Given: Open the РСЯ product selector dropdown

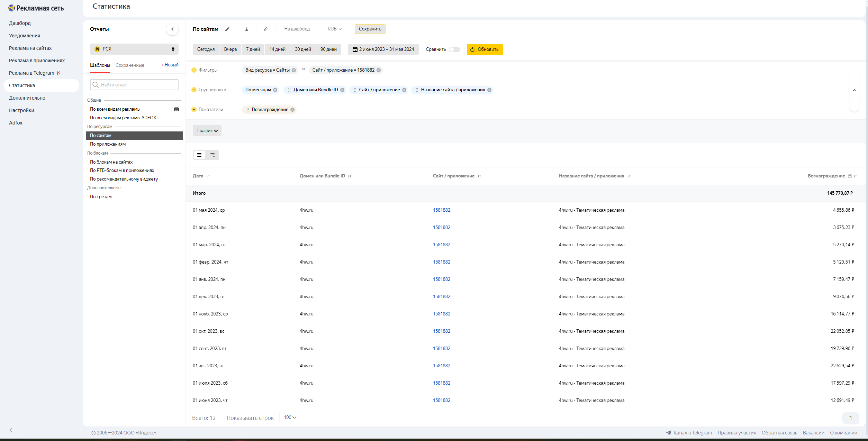Looking at the screenshot, I should click(x=134, y=49).
